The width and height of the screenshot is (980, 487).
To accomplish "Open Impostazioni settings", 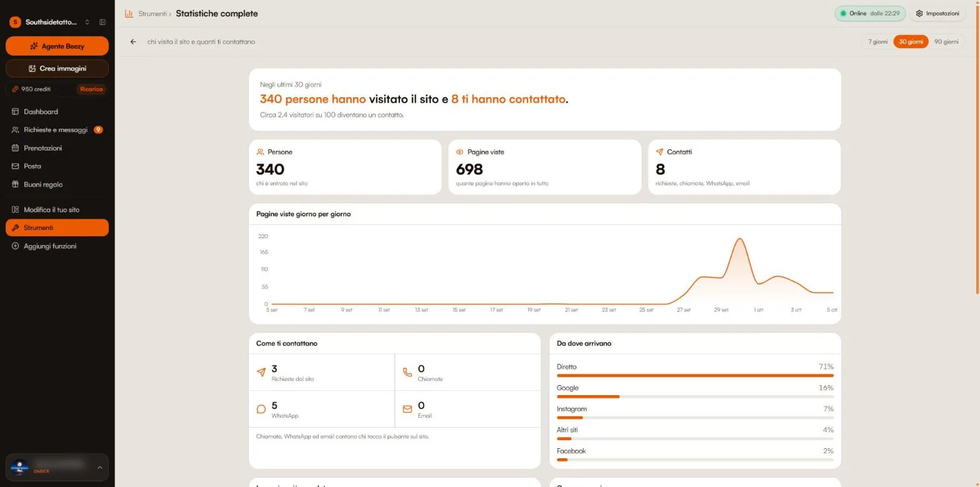I will (937, 13).
